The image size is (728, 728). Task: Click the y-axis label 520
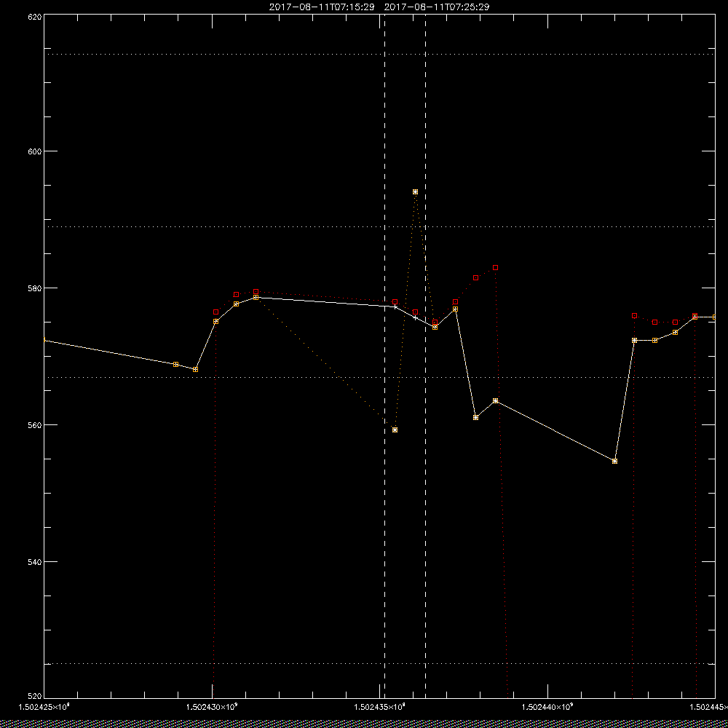tap(35, 697)
